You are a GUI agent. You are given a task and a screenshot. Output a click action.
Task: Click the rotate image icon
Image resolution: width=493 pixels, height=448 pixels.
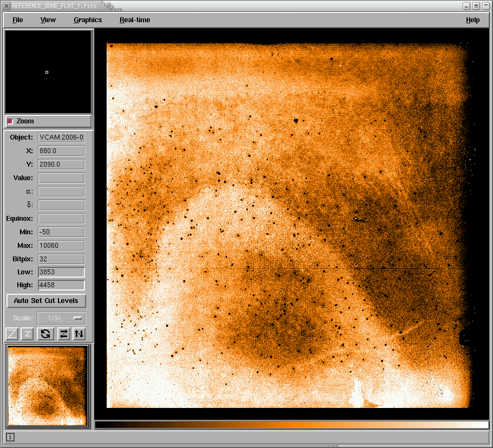click(x=45, y=334)
